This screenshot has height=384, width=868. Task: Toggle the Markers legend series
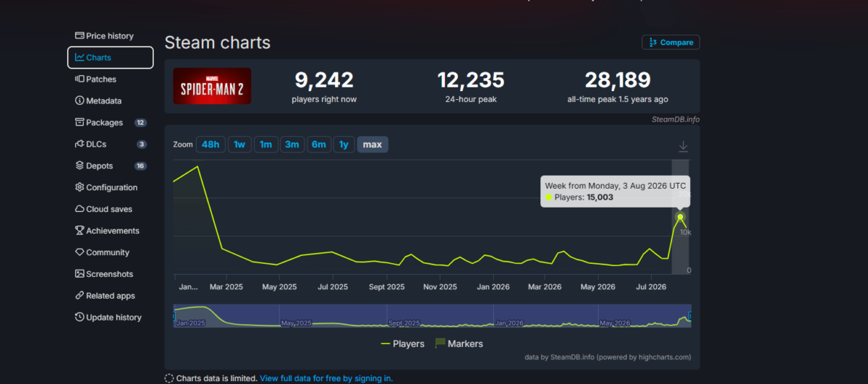(x=459, y=344)
